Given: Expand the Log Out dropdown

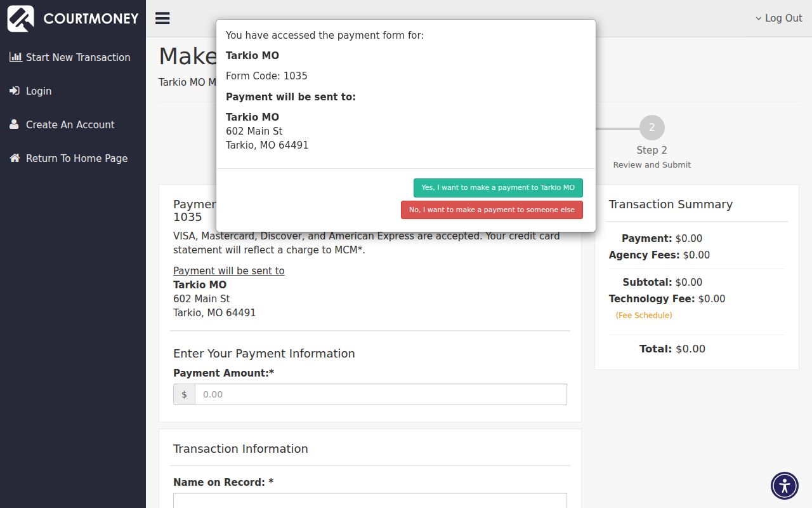Looking at the screenshot, I should [x=778, y=18].
